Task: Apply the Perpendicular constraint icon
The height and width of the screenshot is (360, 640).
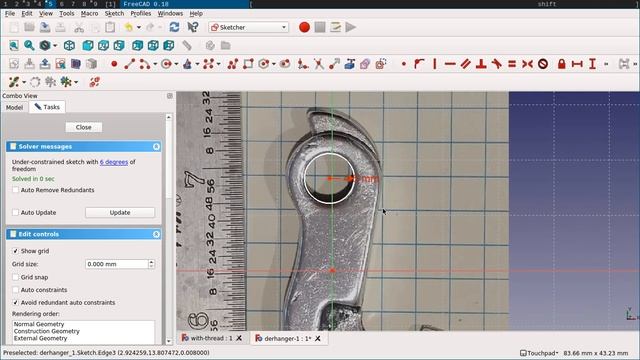Action: (x=481, y=64)
